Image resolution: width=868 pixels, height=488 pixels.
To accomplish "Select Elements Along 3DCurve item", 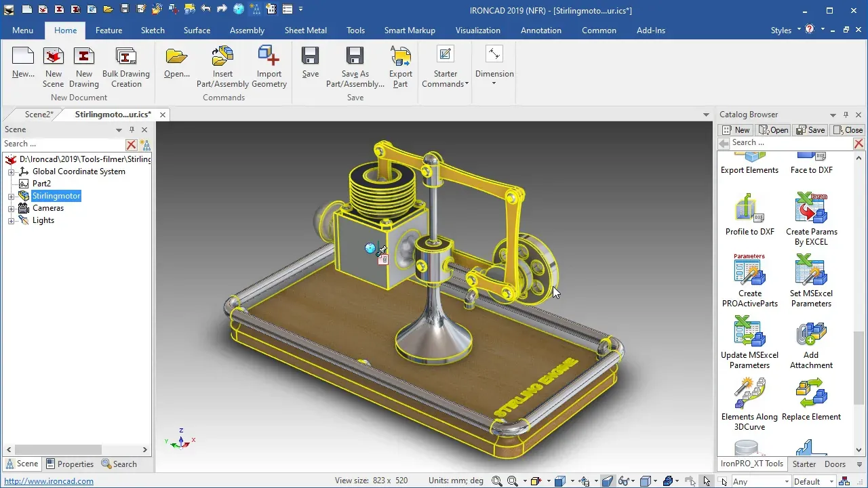I will [x=750, y=393].
